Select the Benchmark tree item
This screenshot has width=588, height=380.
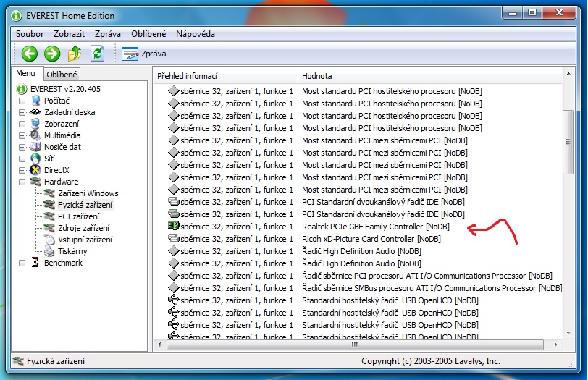tap(63, 263)
